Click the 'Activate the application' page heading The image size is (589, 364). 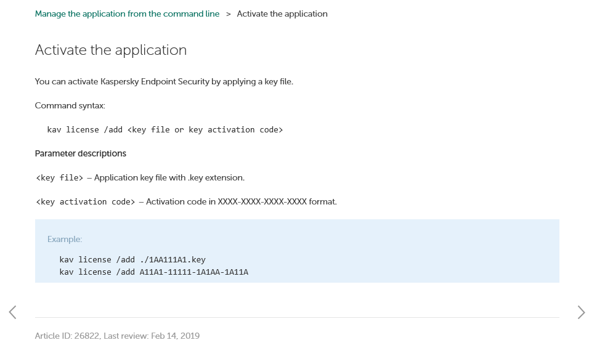(111, 50)
